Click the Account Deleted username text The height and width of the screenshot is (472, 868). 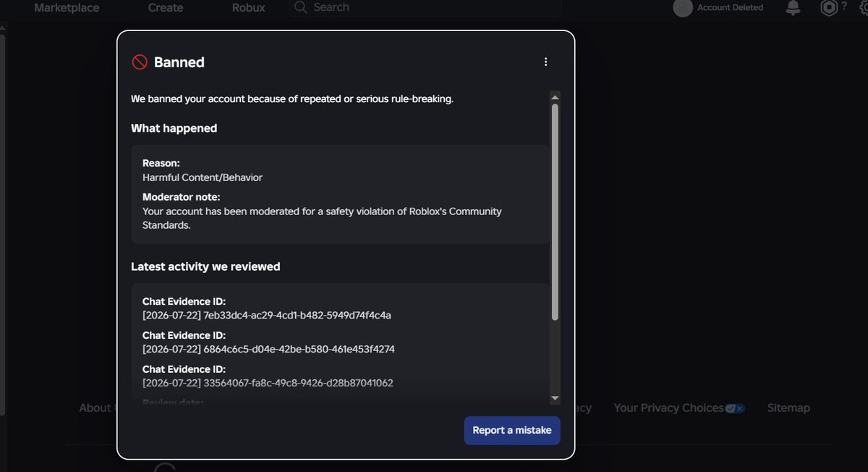coord(730,7)
